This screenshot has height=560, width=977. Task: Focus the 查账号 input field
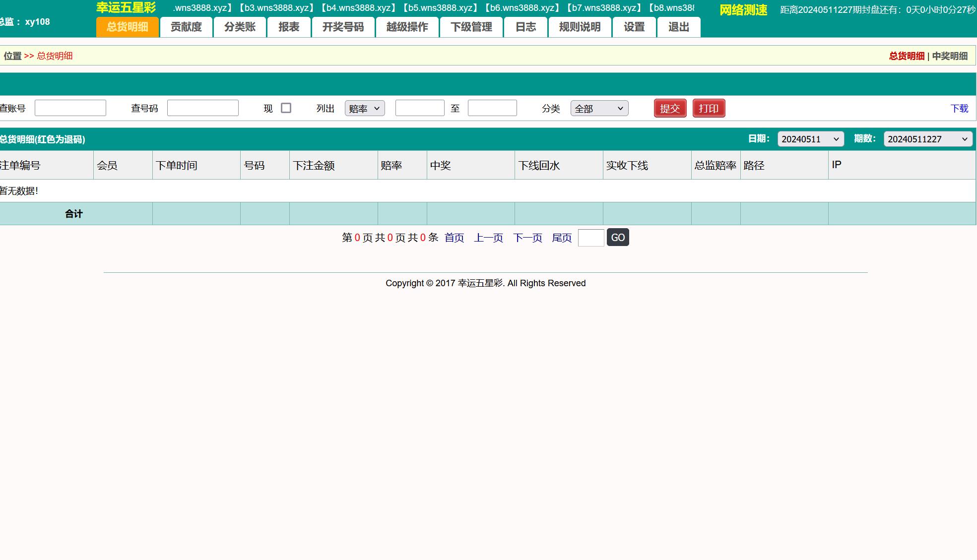pyautogui.click(x=70, y=108)
